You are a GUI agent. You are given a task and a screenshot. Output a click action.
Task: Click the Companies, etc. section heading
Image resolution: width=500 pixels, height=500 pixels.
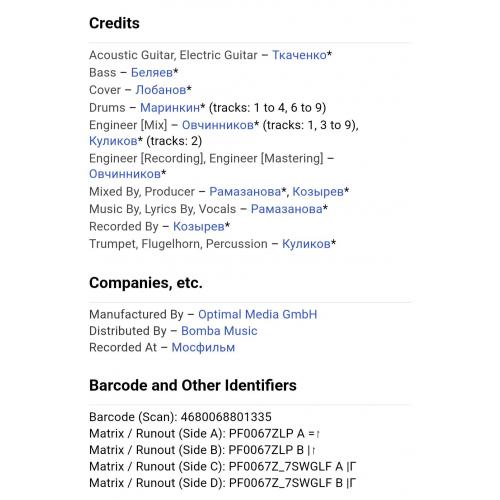point(146,283)
